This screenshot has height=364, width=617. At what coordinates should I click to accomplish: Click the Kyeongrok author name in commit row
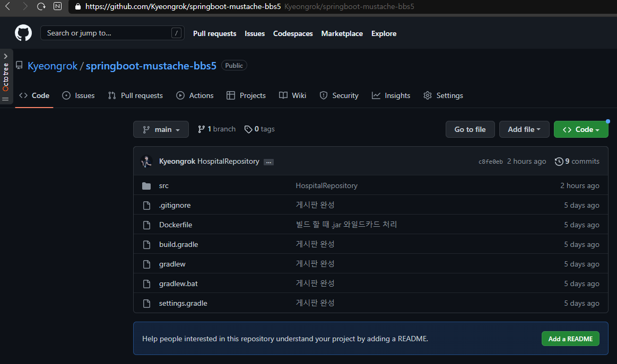click(x=177, y=161)
